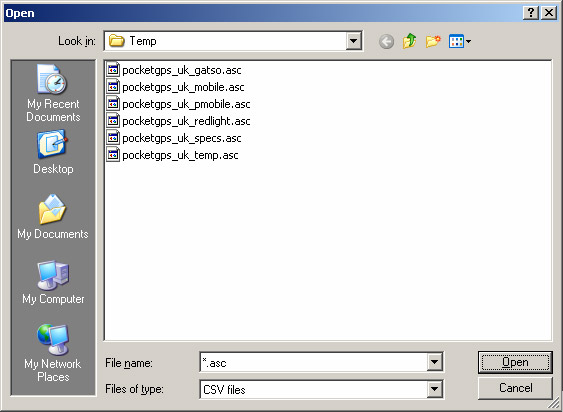
Task: Go to Desktop from places bar
Action: pos(53,152)
